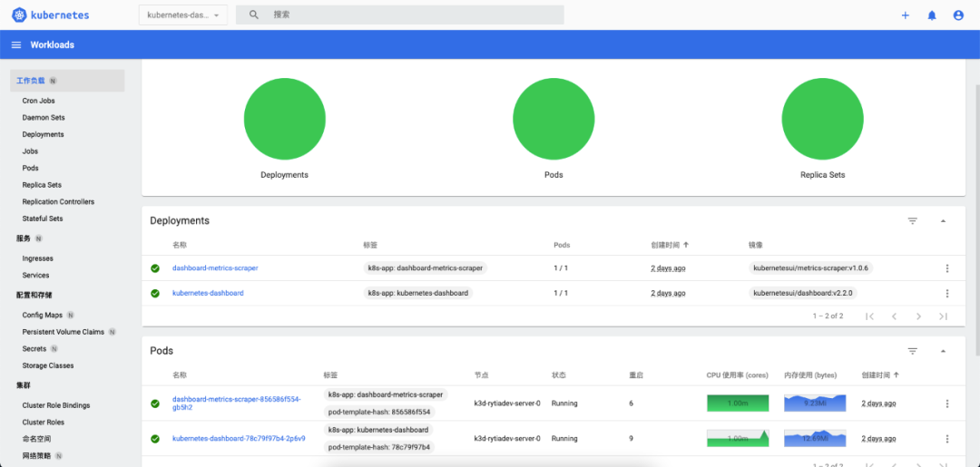Open actions menu for kubernetes-dashboard-78c79f97b4 pod
Viewport: 980px width, 467px height.
point(946,439)
